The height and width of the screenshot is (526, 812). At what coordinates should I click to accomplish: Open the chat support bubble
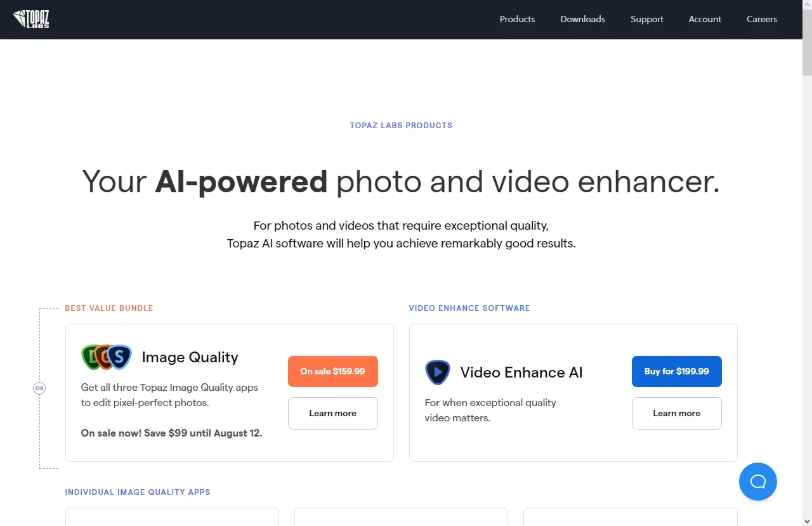coord(757,482)
